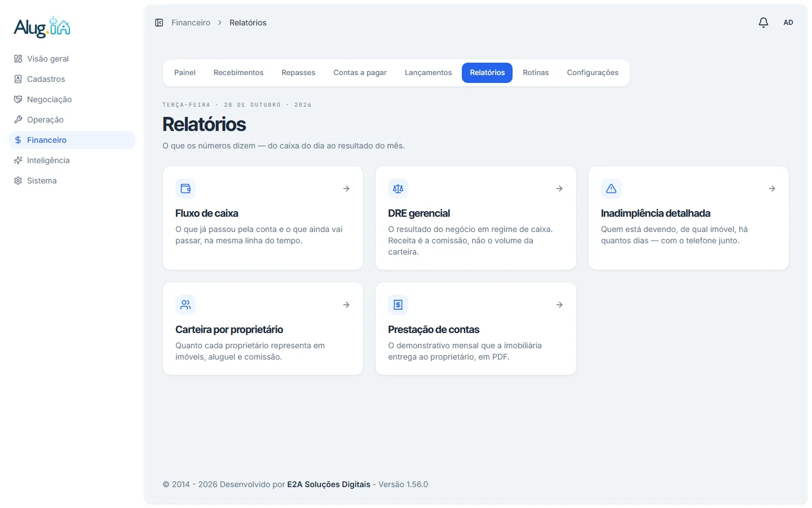812x508 pixels.
Task: Click the Sistema gear icon
Action: [18, 181]
